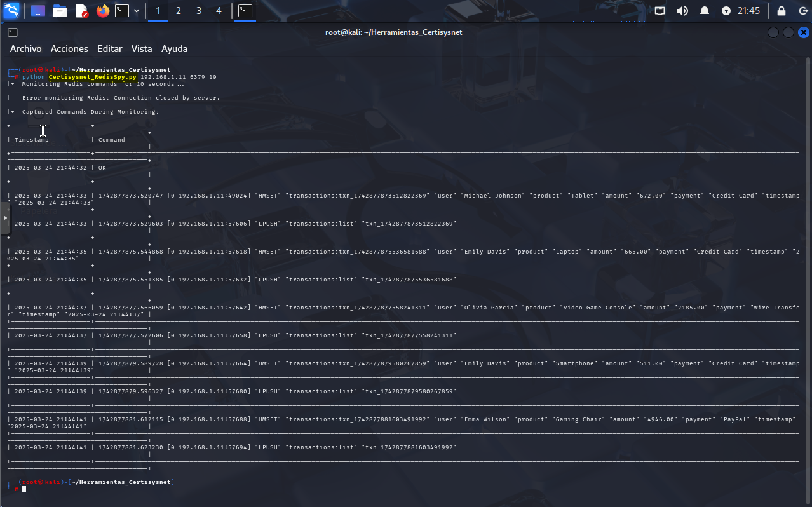Screen dimensions: 812x507
Task: Open the volume control icon
Action: coord(682,11)
